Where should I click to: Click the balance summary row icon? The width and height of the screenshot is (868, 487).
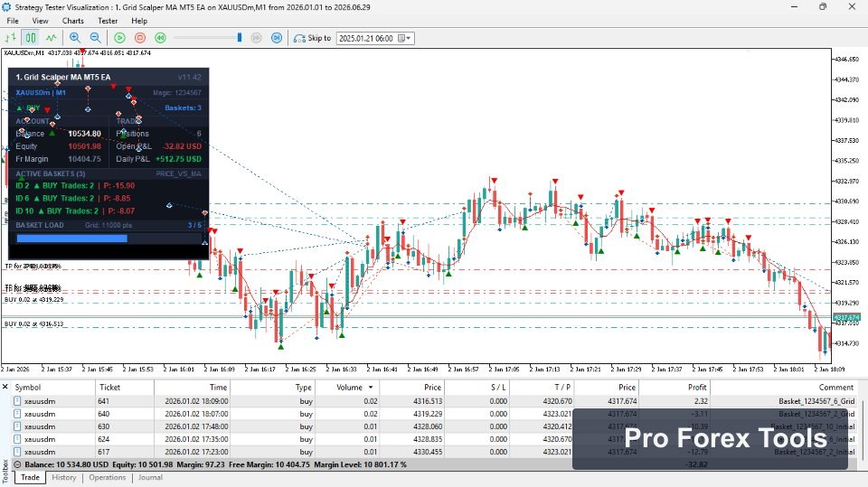(17, 464)
